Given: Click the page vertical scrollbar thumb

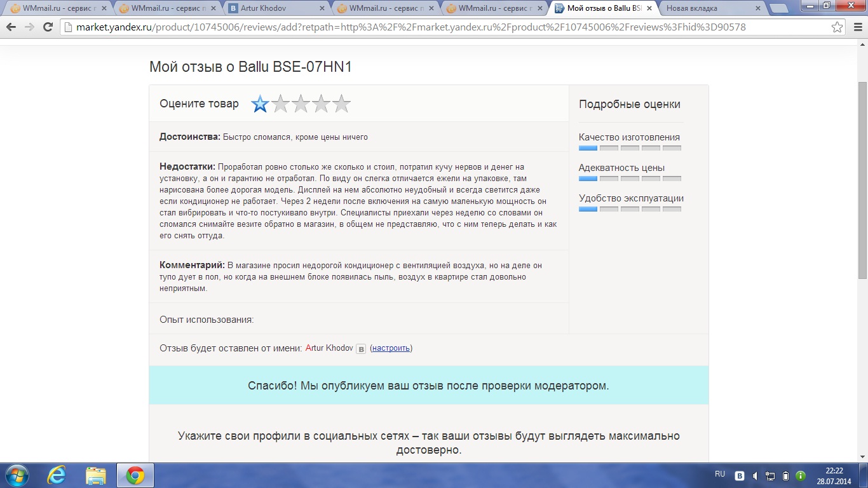Looking at the screenshot, I should [x=862, y=180].
